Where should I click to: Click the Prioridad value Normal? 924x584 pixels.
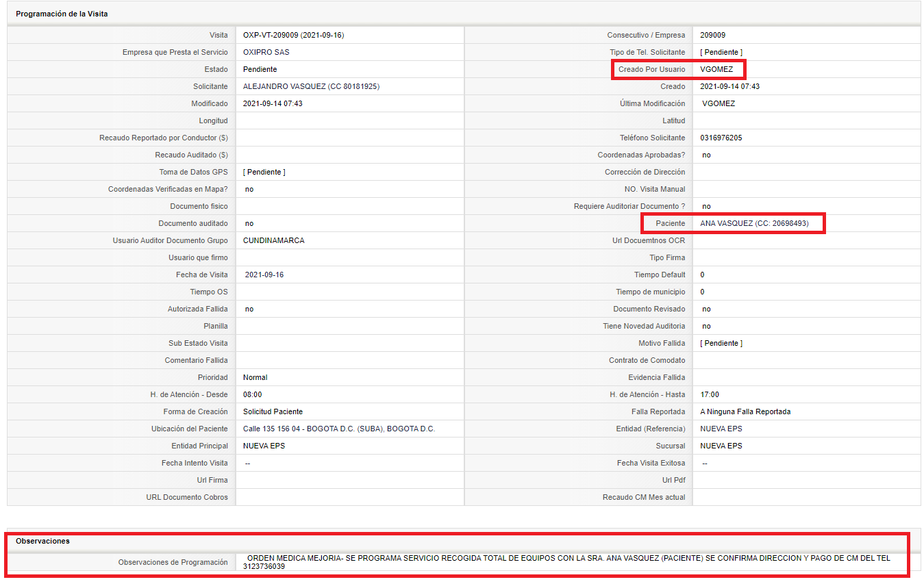[255, 377]
